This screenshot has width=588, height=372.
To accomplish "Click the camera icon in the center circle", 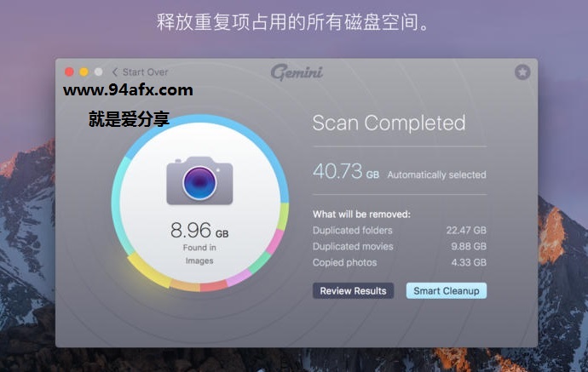I will pyautogui.click(x=199, y=180).
